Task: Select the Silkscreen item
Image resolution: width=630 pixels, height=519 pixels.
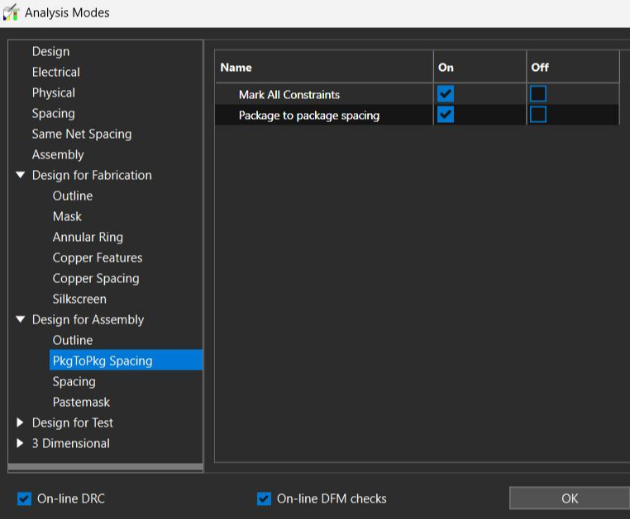Action: (79, 299)
